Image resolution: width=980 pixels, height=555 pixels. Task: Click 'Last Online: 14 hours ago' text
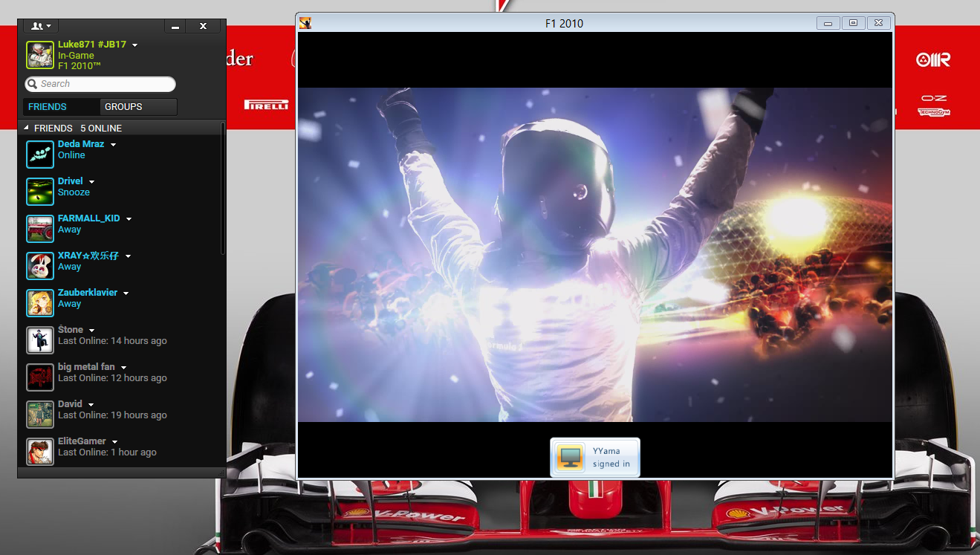tap(112, 341)
